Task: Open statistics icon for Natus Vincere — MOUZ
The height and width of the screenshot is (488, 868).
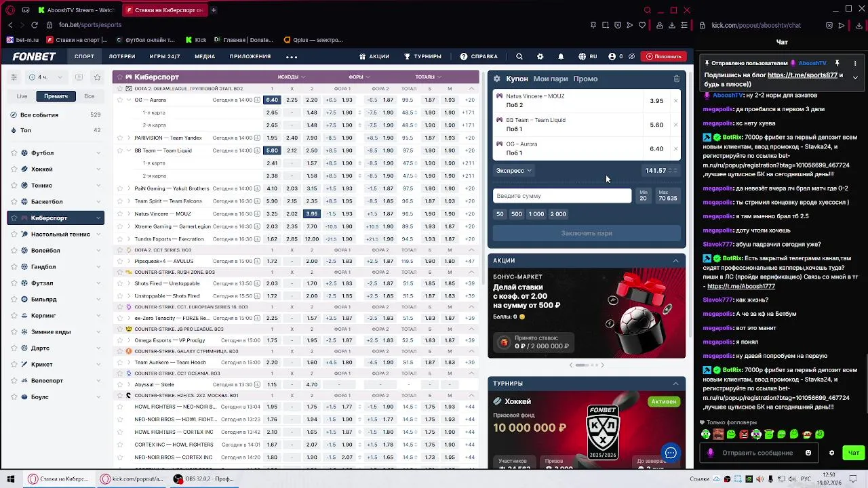Action: click(257, 213)
